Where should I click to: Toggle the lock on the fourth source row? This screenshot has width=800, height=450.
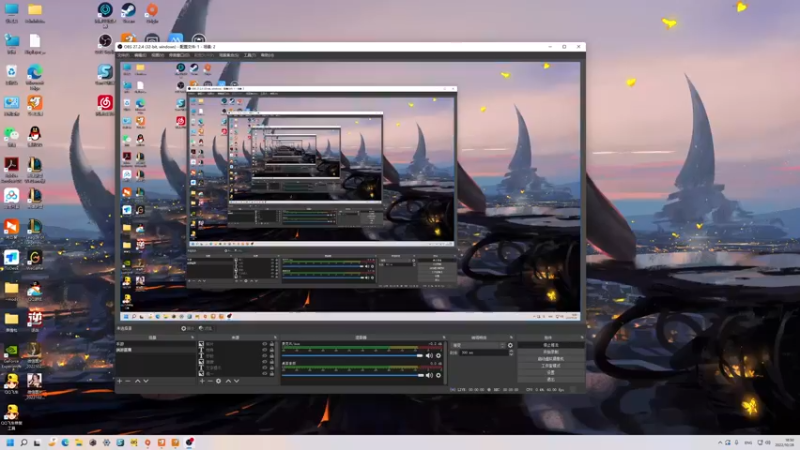(x=272, y=362)
